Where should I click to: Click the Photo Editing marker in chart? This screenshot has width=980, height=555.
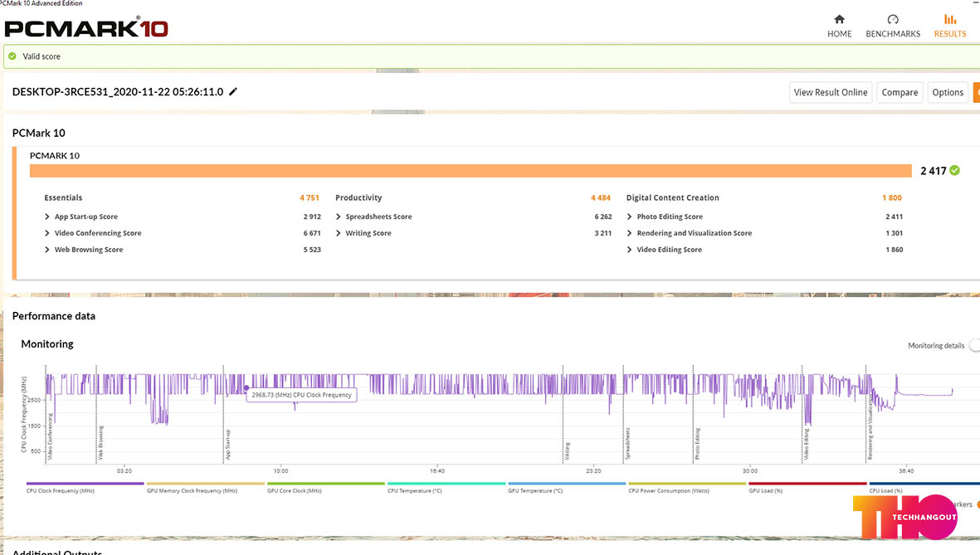(x=698, y=444)
